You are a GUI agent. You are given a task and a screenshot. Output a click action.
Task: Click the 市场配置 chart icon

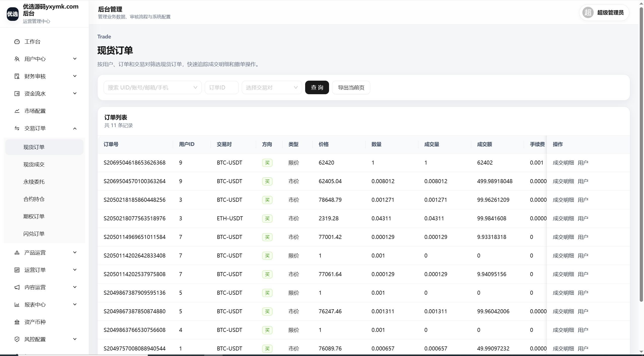coord(17,111)
